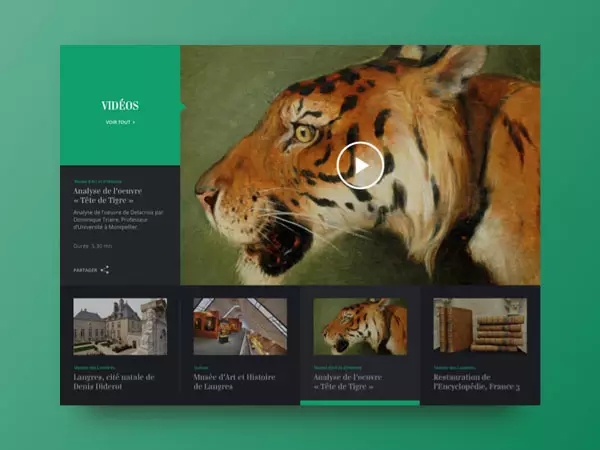600x450 pixels.
Task: Open the museum interior gallery thumbnail
Action: [x=240, y=327]
